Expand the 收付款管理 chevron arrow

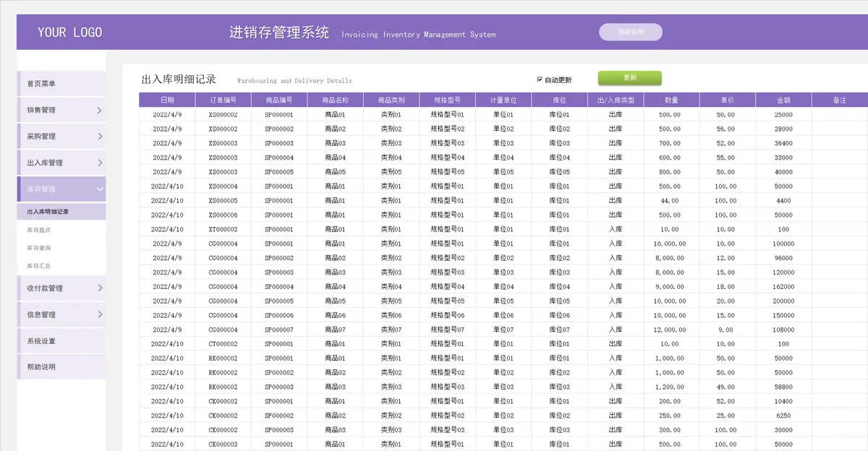[99, 288]
